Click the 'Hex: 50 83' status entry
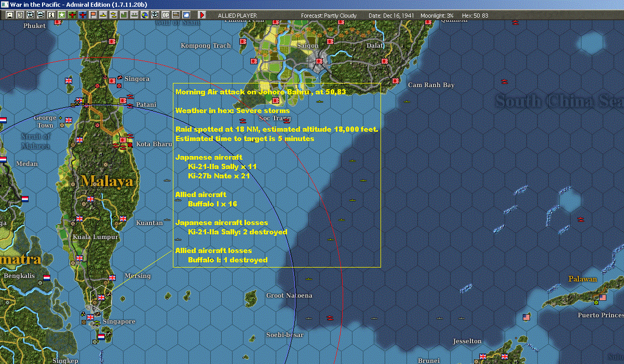Viewport: 624px width, 364px height. (x=474, y=16)
